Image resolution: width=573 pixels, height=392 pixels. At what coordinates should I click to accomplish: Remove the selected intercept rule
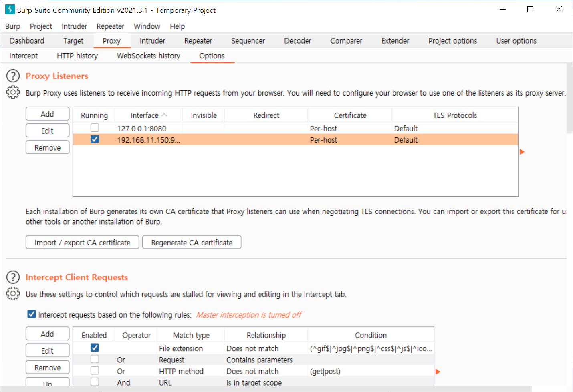click(47, 367)
